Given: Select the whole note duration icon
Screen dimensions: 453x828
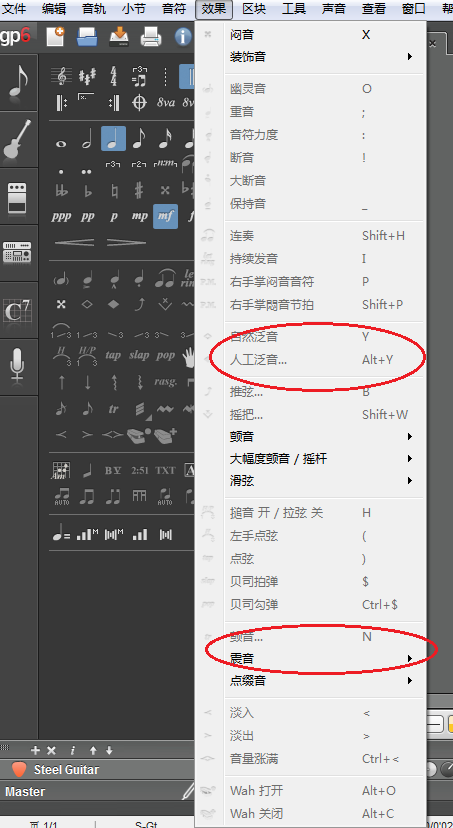Looking at the screenshot, I should tap(61, 143).
